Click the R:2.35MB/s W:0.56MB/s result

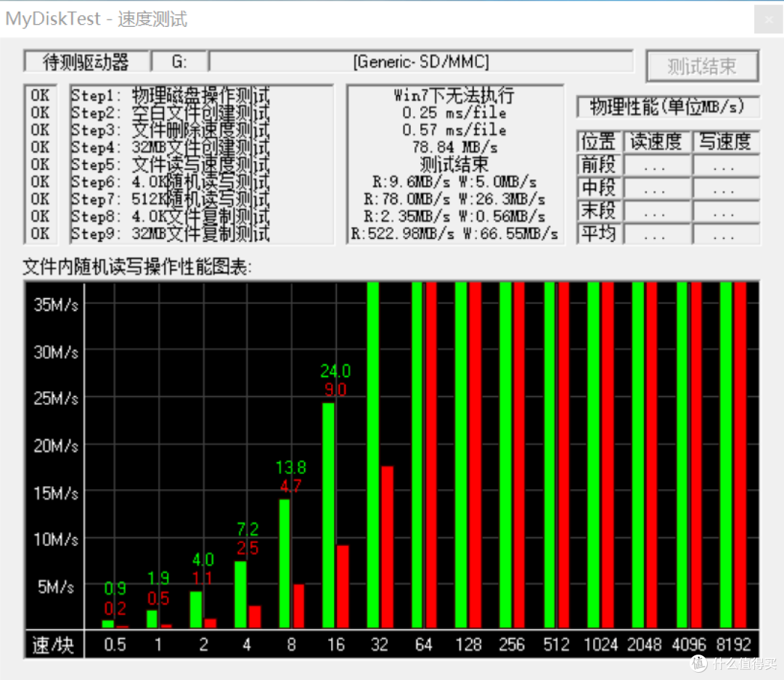(x=454, y=216)
